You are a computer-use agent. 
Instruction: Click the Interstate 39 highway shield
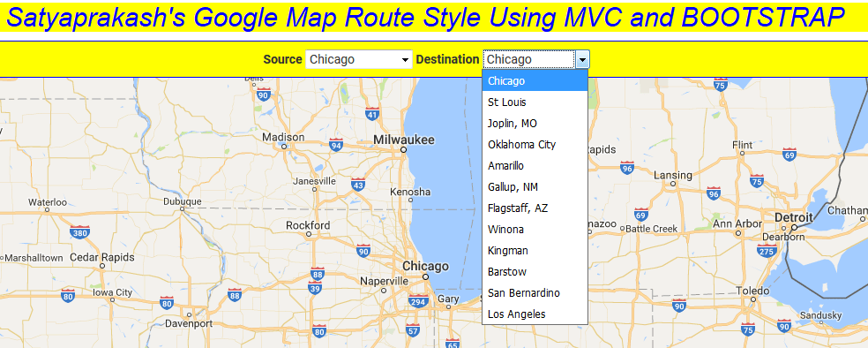click(x=315, y=288)
